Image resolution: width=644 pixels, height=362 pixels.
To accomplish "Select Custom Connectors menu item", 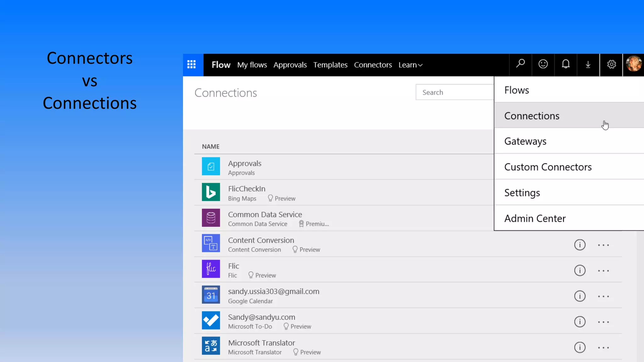I will (548, 167).
